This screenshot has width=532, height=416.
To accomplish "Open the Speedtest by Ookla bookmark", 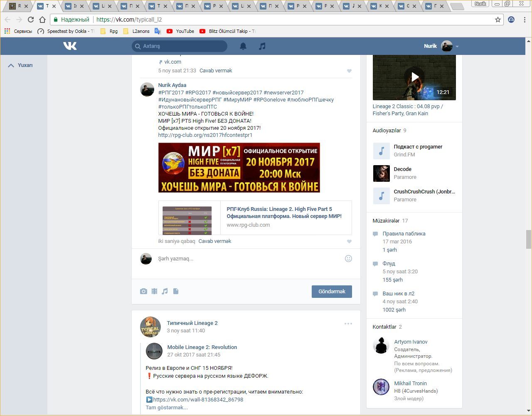I will 66,31.
